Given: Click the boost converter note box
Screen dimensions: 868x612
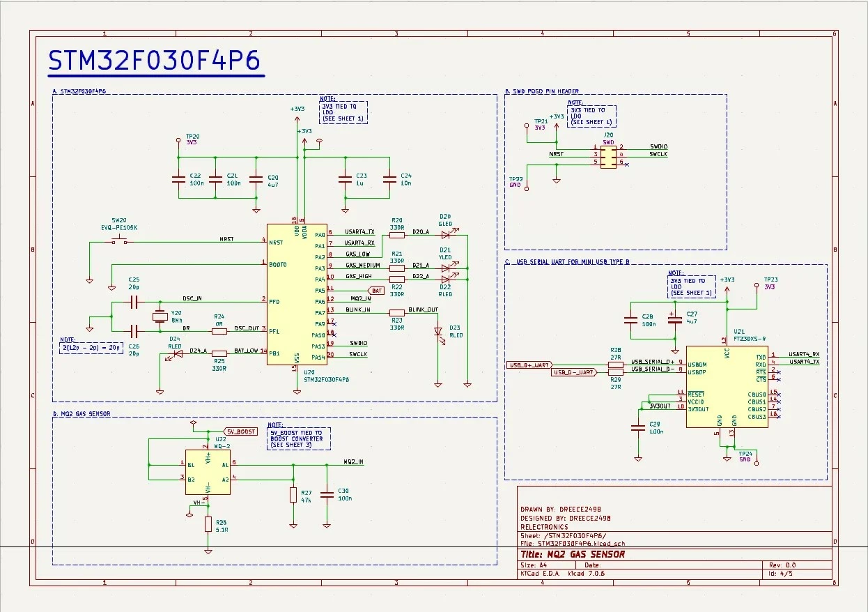Looking at the screenshot, I should [300, 438].
